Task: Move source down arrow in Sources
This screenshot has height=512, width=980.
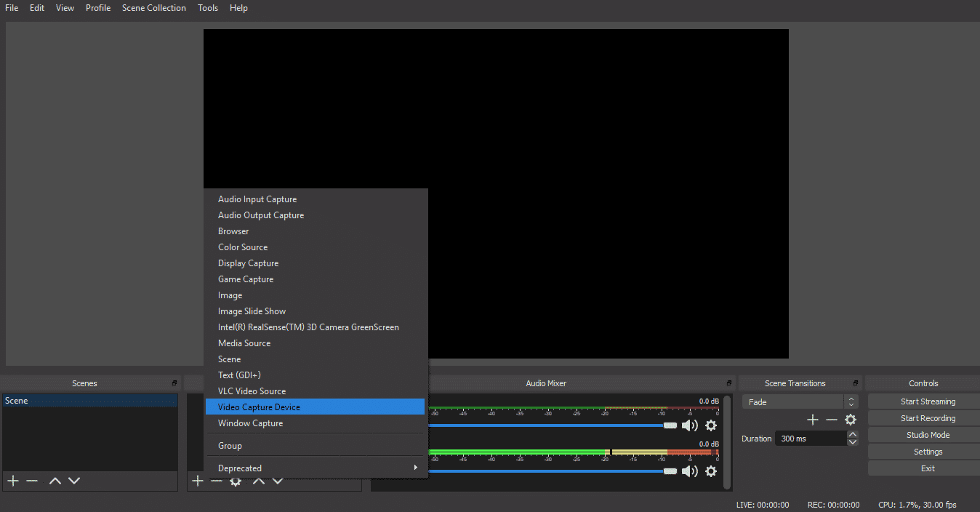Action: (x=277, y=481)
